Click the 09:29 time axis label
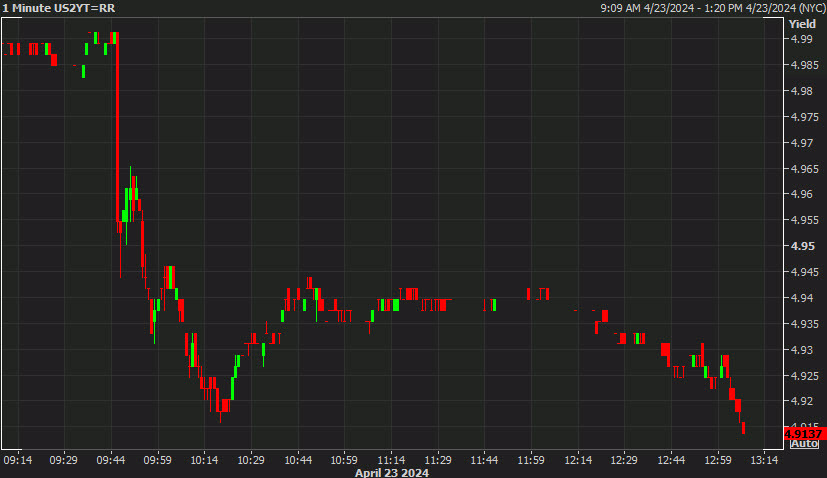The height and width of the screenshot is (478, 827). tap(64, 460)
